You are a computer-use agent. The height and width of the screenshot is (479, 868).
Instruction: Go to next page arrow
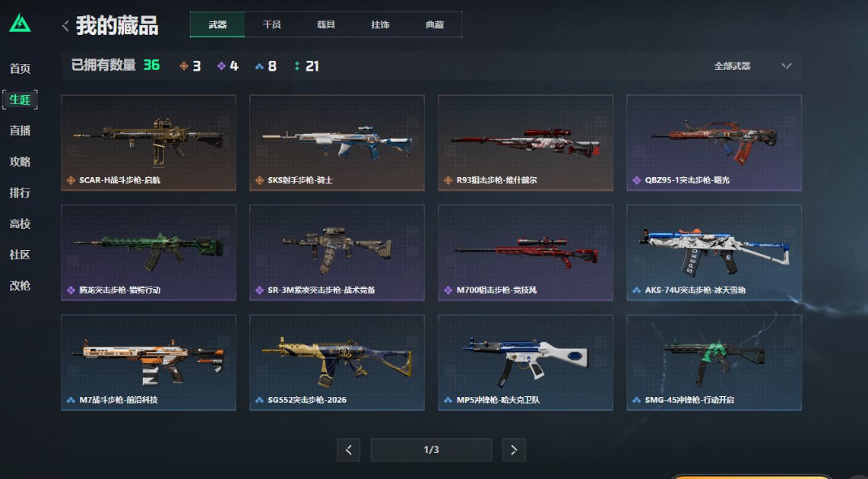click(x=514, y=449)
